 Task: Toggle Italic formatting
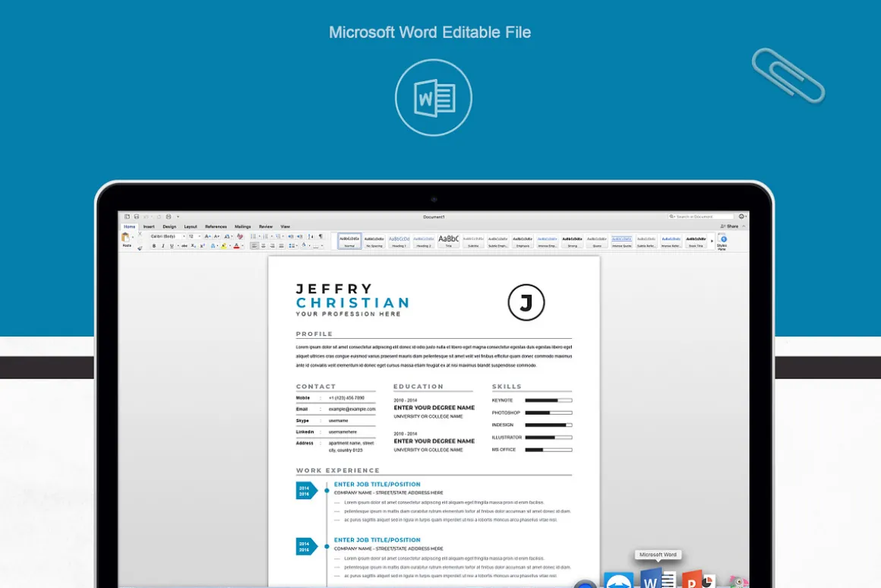(163, 245)
